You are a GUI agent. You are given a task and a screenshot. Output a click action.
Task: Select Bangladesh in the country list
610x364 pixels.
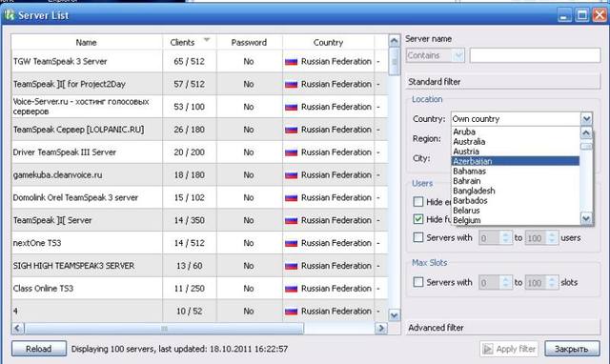pos(515,191)
